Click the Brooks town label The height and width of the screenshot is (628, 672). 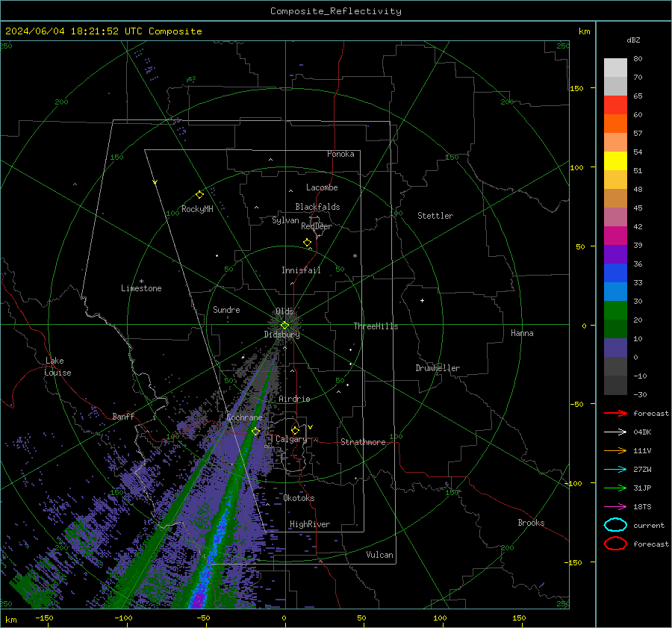click(531, 523)
